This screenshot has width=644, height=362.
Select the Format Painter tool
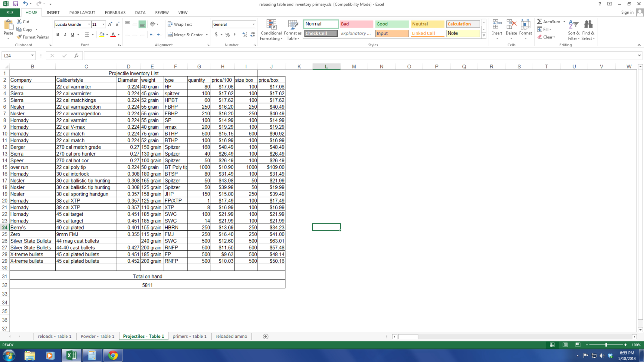(33, 37)
